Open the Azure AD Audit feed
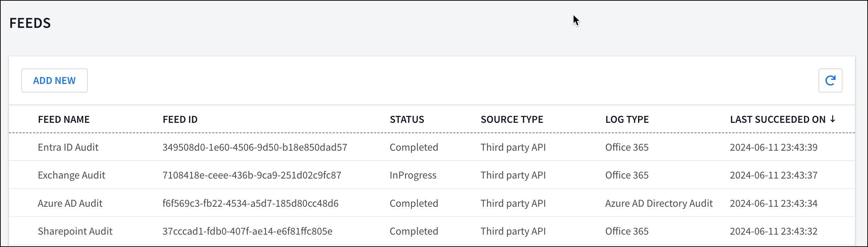868x247 pixels. [x=70, y=203]
